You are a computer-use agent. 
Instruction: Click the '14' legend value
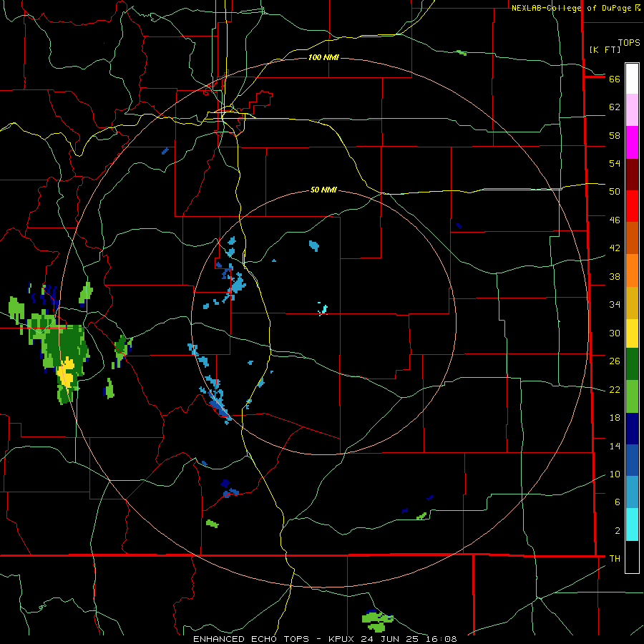click(615, 446)
